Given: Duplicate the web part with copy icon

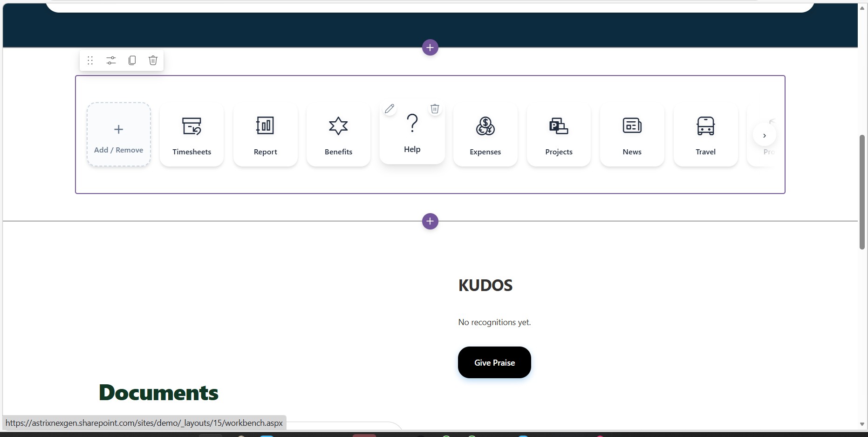Looking at the screenshot, I should pyautogui.click(x=132, y=61).
